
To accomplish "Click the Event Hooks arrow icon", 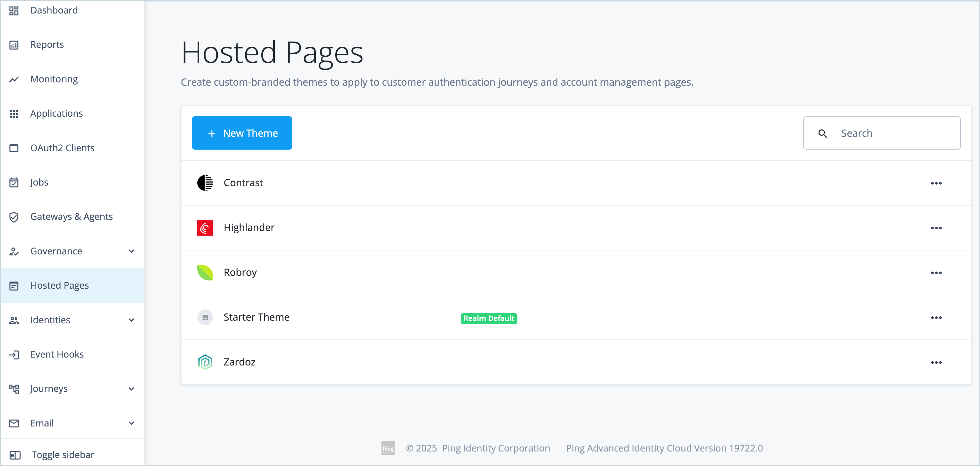I will pos(14,355).
